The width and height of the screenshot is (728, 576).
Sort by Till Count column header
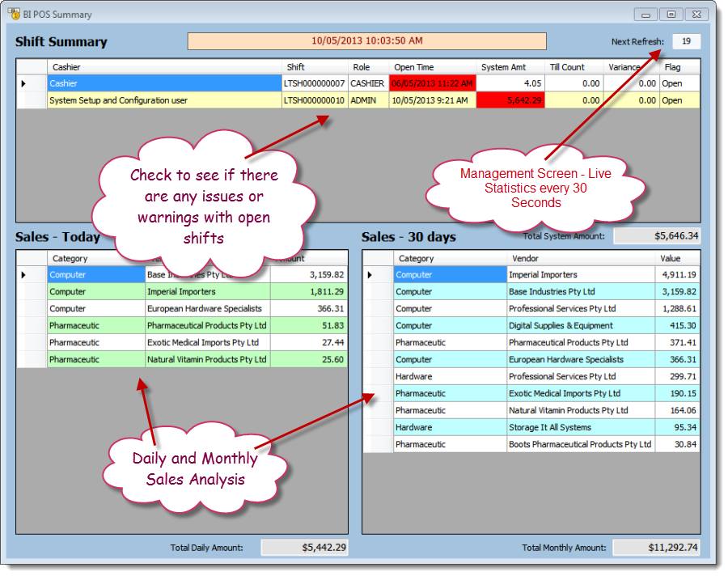point(574,67)
